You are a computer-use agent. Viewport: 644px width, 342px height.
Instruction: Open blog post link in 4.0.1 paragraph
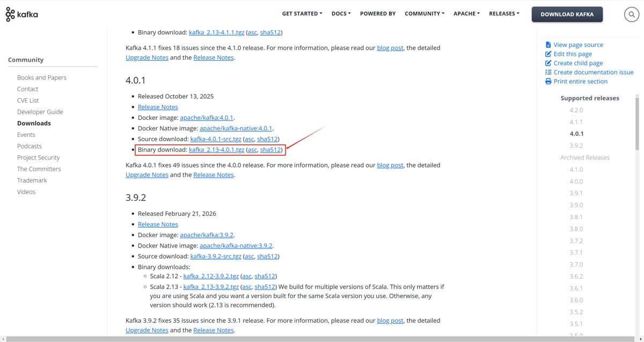tap(390, 165)
